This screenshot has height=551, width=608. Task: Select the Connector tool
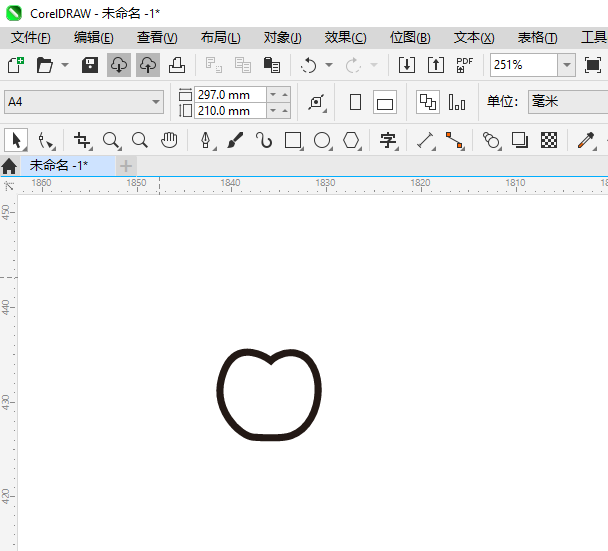(454, 140)
